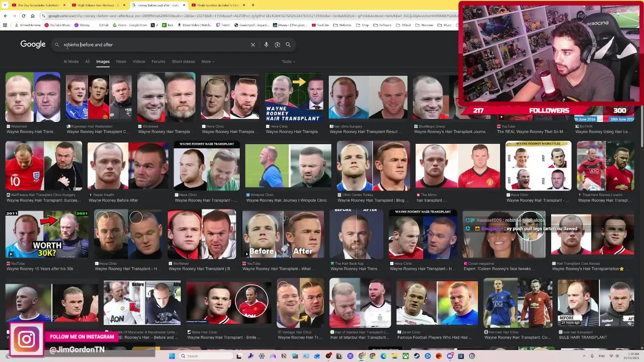Open Google Lens image search icon
Image resolution: width=644 pixels, height=362 pixels.
(x=277, y=45)
